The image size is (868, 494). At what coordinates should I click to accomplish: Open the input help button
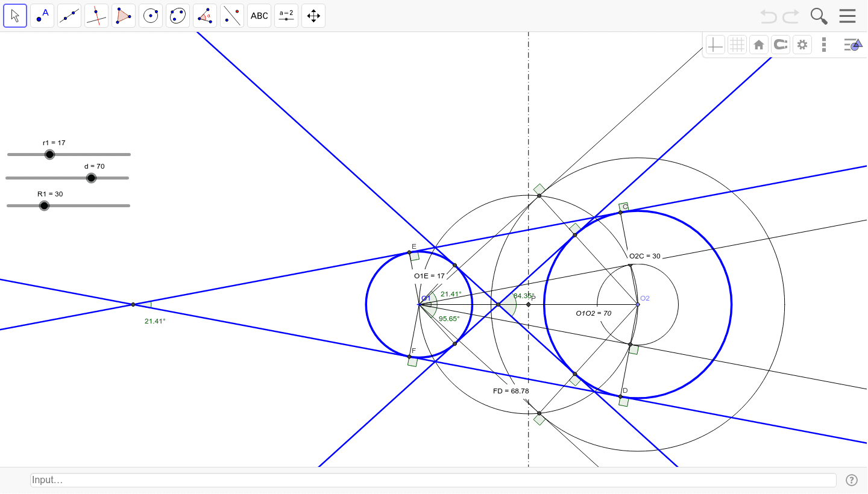[851, 480]
